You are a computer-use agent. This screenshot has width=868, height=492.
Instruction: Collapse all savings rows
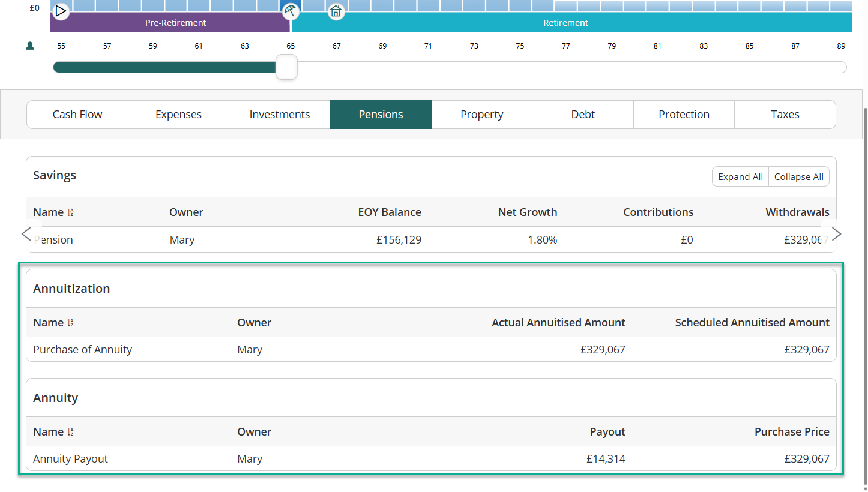click(798, 177)
